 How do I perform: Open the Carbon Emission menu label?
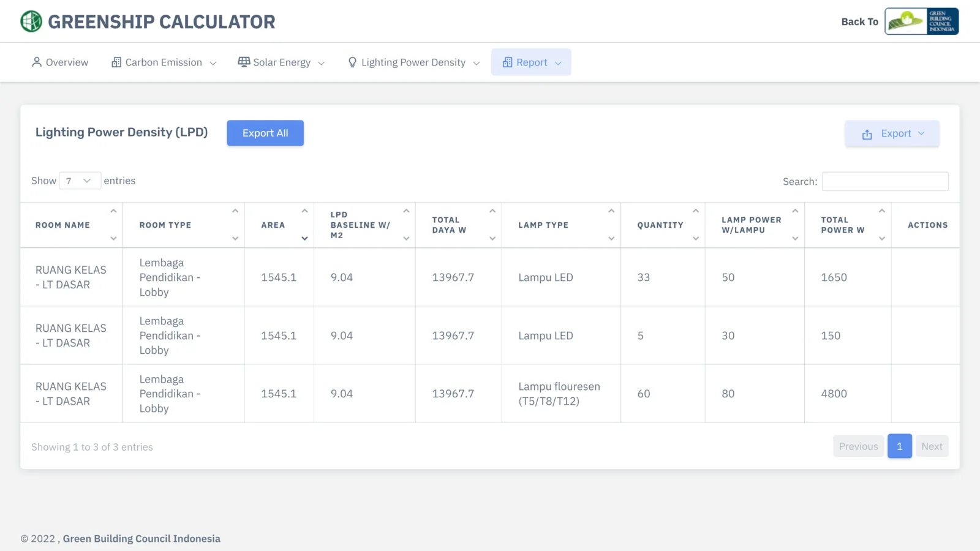164,62
